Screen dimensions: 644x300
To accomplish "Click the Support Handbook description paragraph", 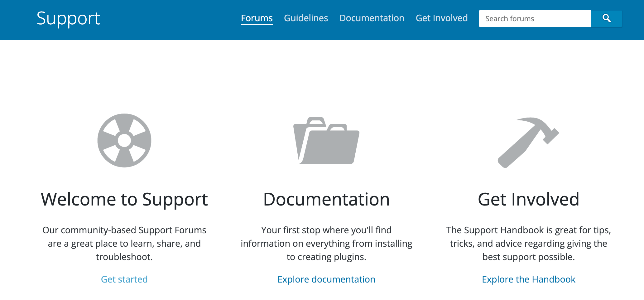I will pos(528,243).
